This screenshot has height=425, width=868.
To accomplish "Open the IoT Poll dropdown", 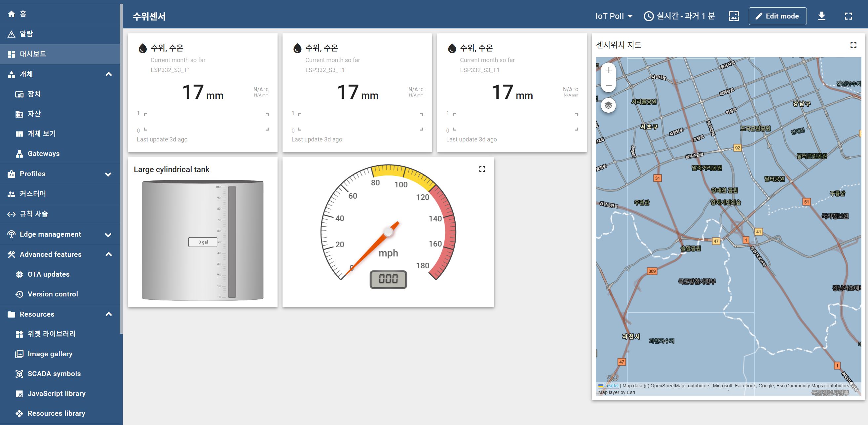I will (614, 16).
